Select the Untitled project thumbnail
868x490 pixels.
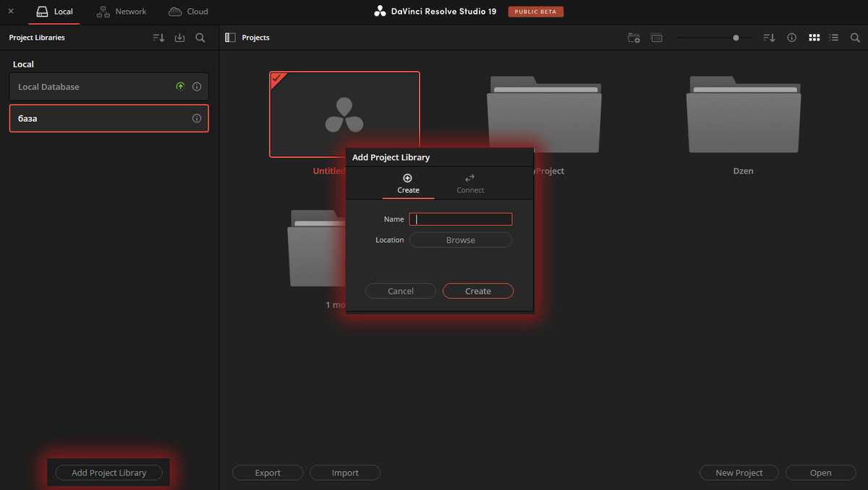[x=344, y=114]
